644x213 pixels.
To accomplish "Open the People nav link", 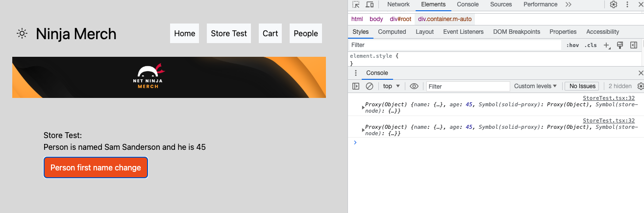I will pyautogui.click(x=306, y=33).
